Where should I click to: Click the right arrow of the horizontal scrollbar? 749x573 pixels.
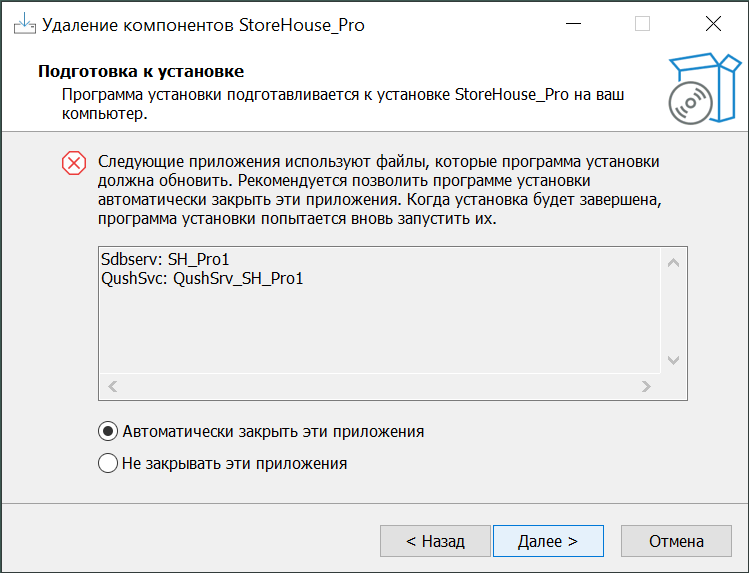[646, 386]
